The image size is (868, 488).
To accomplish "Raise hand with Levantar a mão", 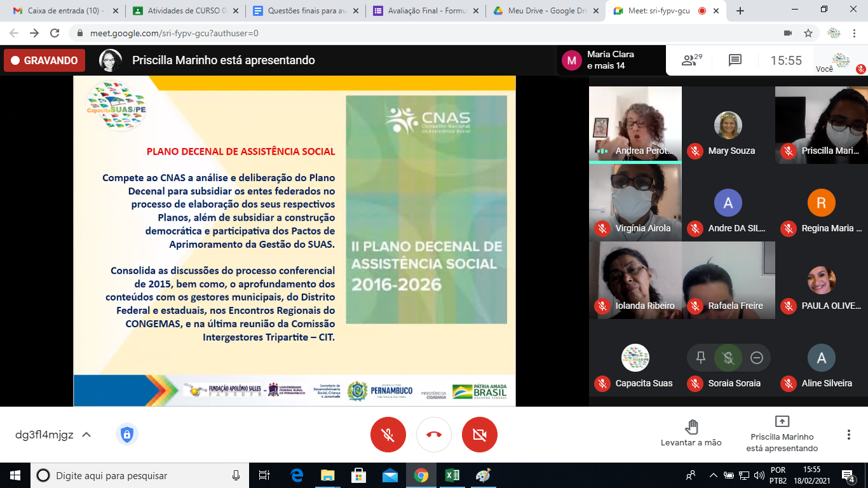I will [x=691, y=433].
